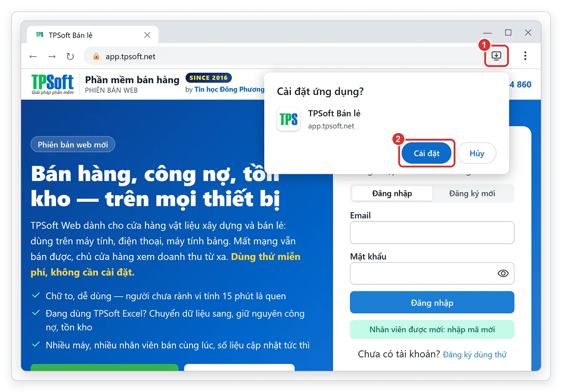Click the Phiên bản web mới badge
Image resolution: width=562 pixels, height=392 pixels.
point(73,145)
